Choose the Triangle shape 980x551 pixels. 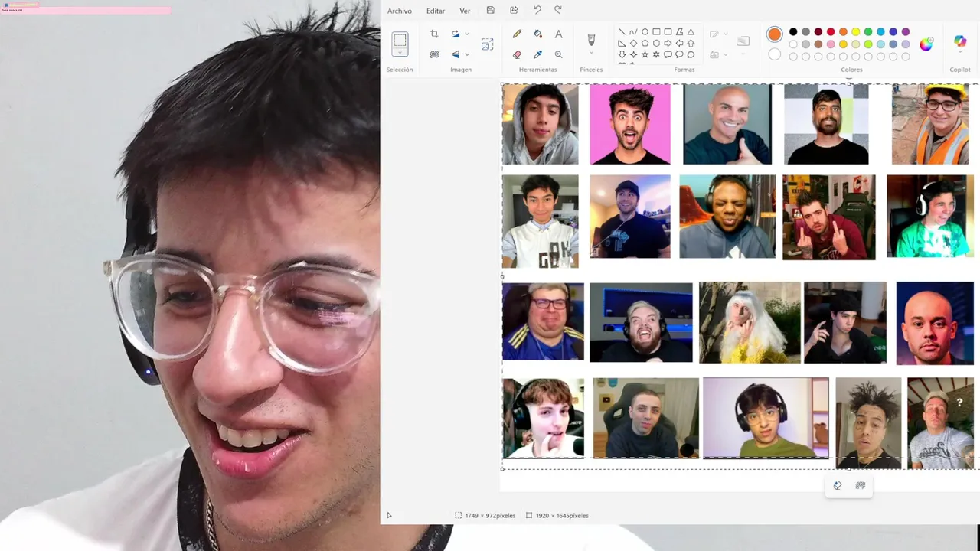click(x=691, y=32)
